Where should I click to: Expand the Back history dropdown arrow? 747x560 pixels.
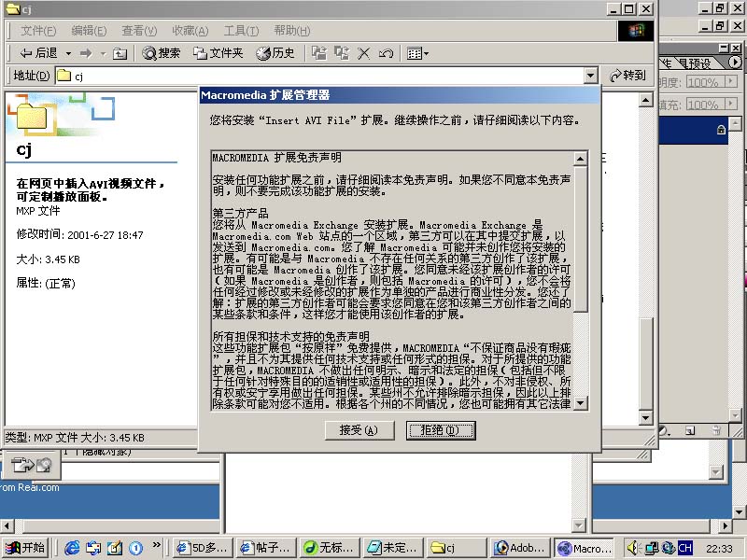68,53
